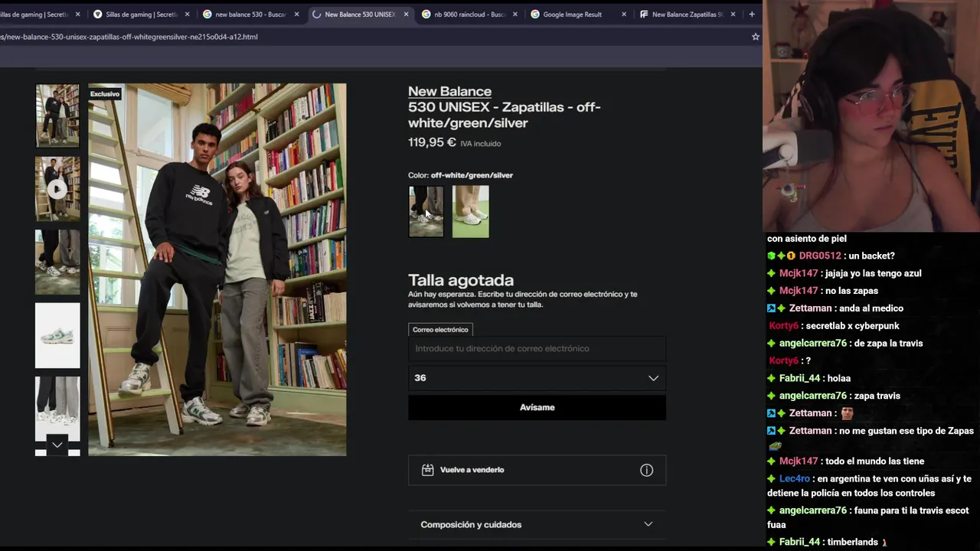Click the 'Avísame' button
Screen dimensions: 980x551
[x=537, y=407]
